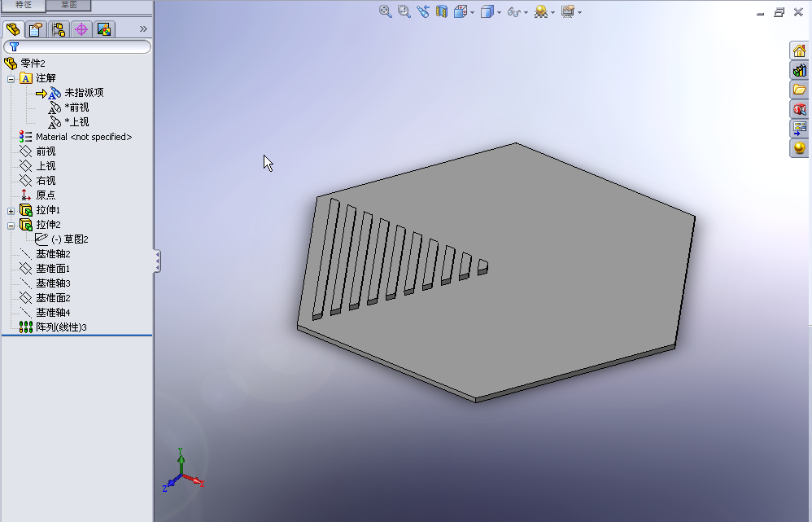Screen dimensions: 812x522
Task: Open View Settings dropdown arrow
Action: tap(579, 12)
